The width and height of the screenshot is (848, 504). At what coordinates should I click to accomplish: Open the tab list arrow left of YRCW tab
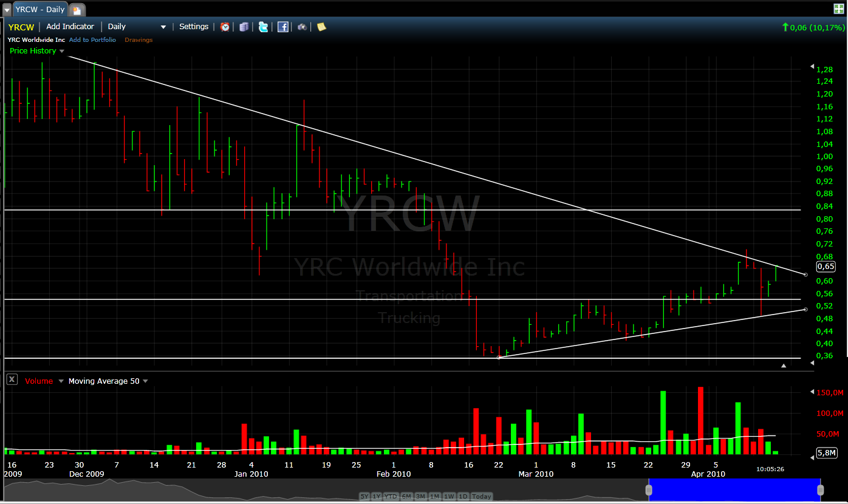point(7,10)
